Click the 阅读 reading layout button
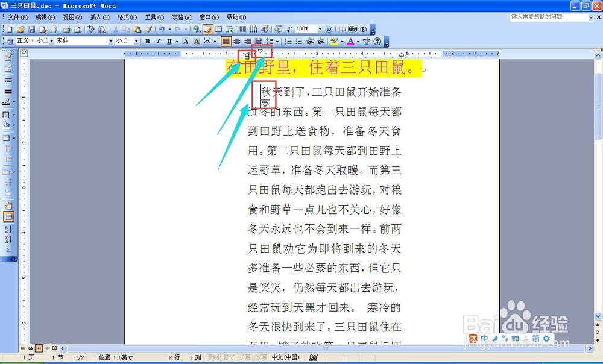 (353, 29)
